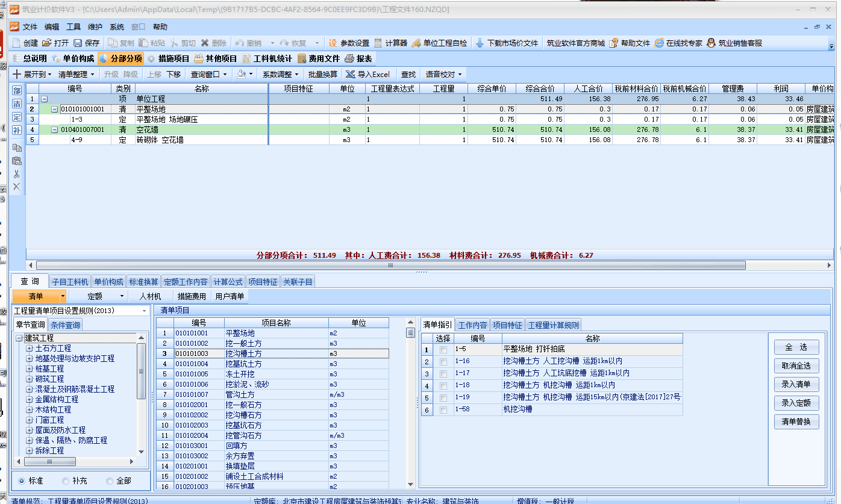841x504 pixels.
Task: Click the 清单替换 button
Action: [x=796, y=422]
